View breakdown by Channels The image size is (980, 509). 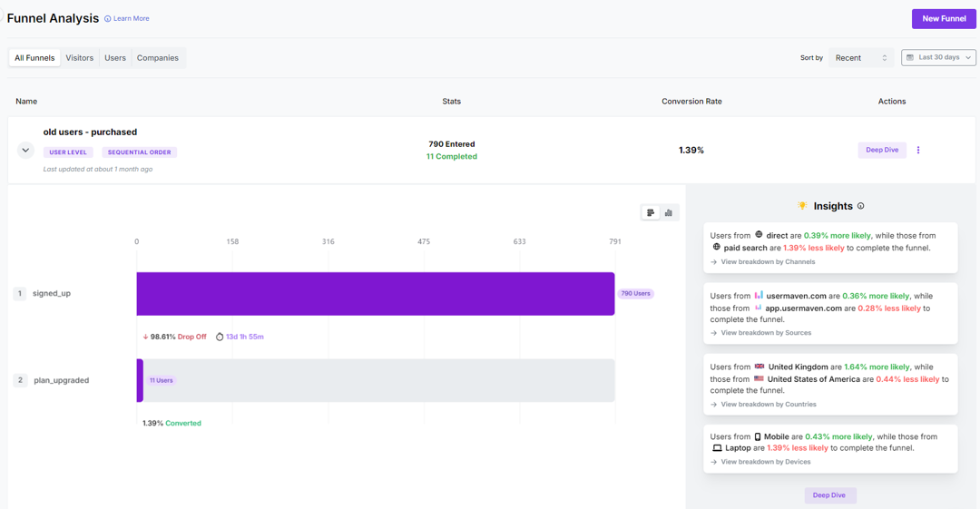(762, 262)
